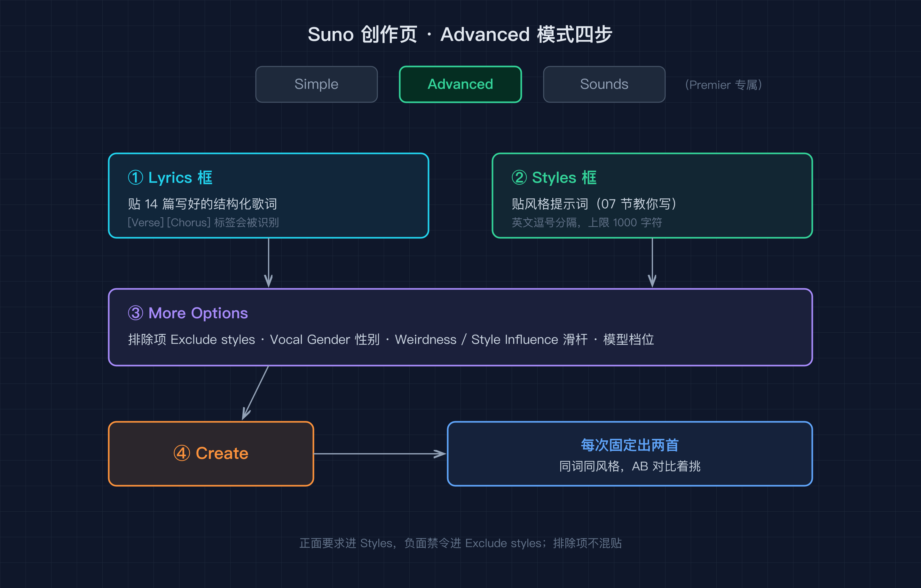Click the text 贴 14 篇写好的结构化歌词
Viewport: 921px width, 588px height.
tap(202, 204)
